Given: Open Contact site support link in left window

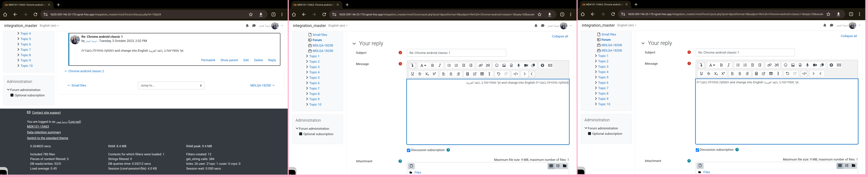Looking at the screenshot, I should point(46,113).
